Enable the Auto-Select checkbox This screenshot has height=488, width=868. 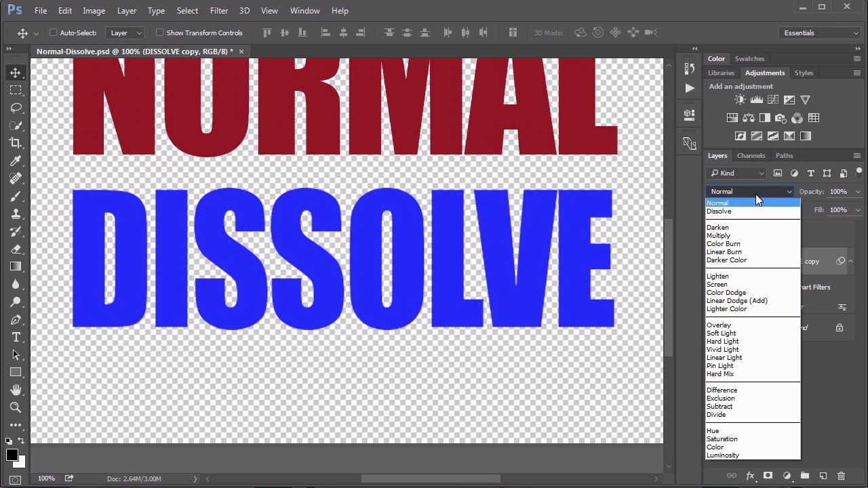(54, 33)
